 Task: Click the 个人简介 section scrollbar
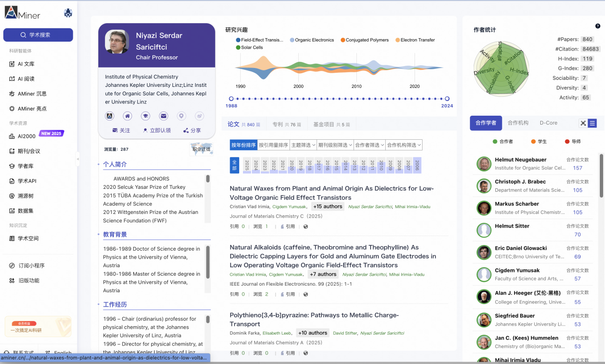click(208, 178)
